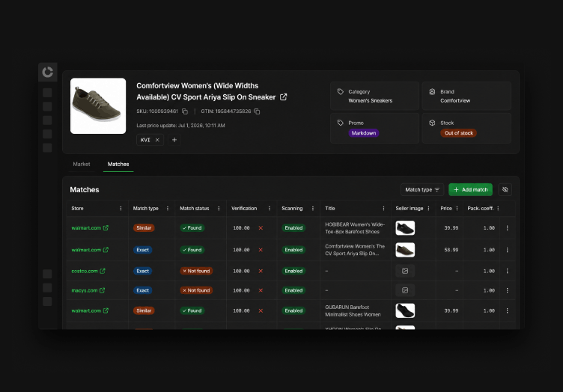Viewport: 563px width, 392px height.
Task: Open row actions menu for HOBIBEAR match
Action: [x=507, y=228]
